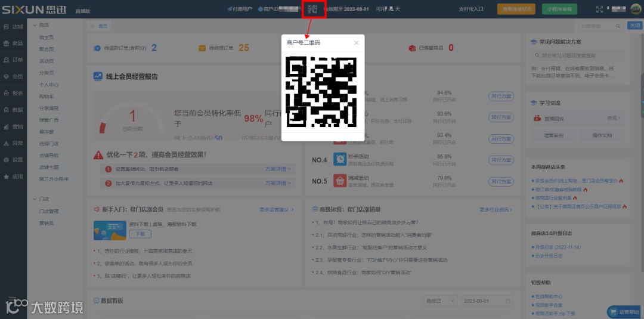Switch to the 首页 tab
The image size is (644, 319).
[x=99, y=26]
